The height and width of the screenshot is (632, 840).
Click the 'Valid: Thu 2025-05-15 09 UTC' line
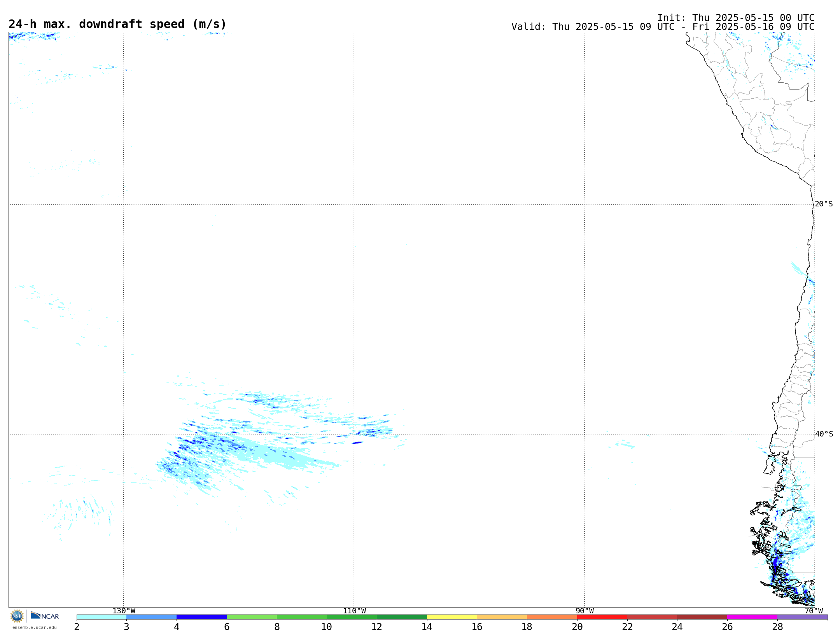tap(663, 27)
